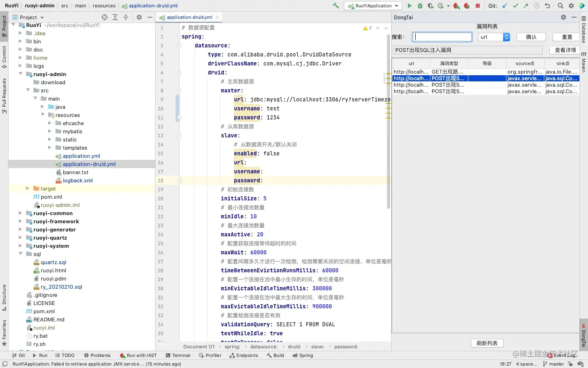Screen dimensions: 588x368
Task: Sort by the 漏洞类型 column header
Action: point(449,63)
